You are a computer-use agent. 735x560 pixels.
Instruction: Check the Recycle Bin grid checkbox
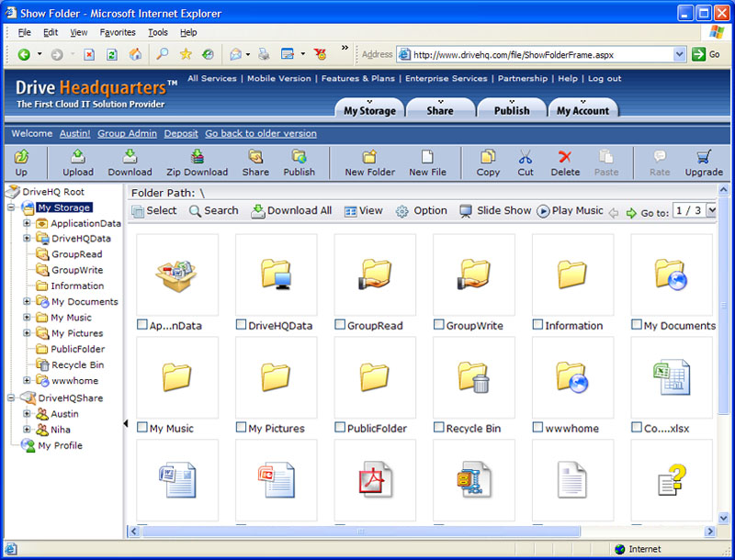coord(439,427)
